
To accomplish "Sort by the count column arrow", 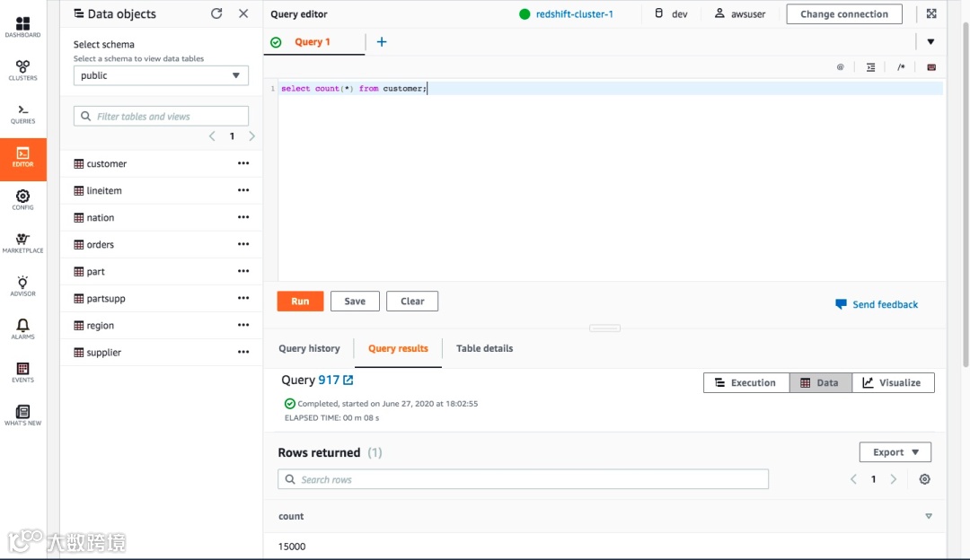I will pos(929,516).
